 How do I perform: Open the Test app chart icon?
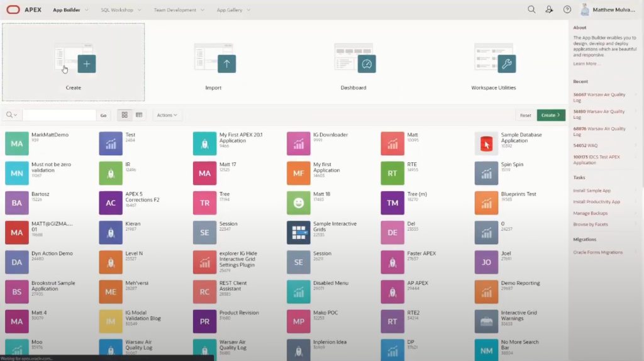111,143
